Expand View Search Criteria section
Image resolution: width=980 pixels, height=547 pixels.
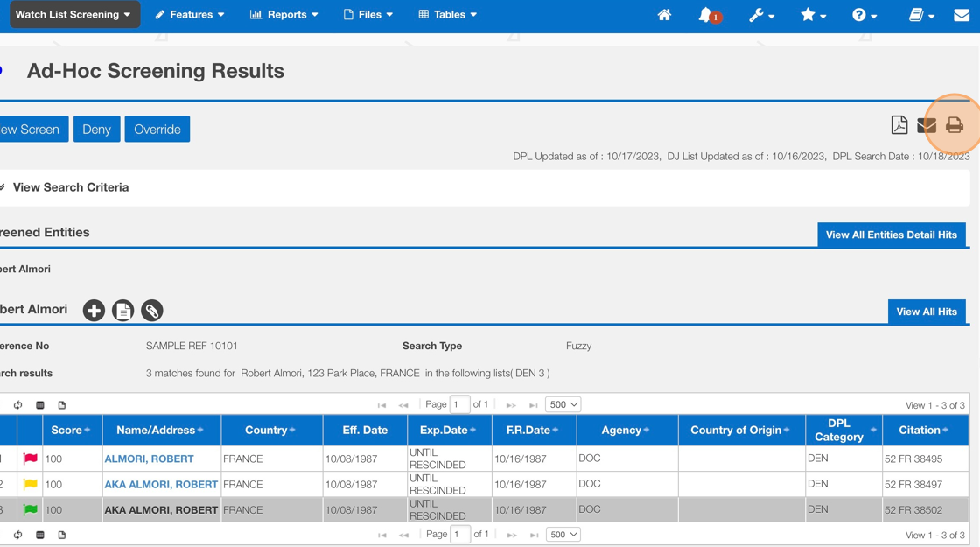coord(70,187)
